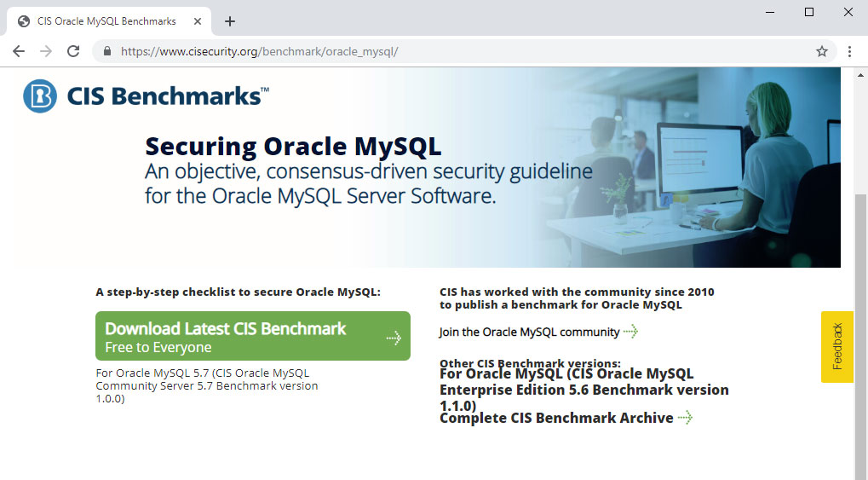Click arrow beside Complete CIS Benchmark Archive

pos(686,418)
